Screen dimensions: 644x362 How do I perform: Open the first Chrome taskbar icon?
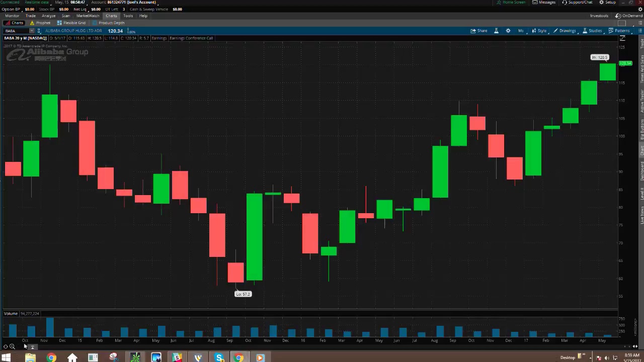[51, 357]
